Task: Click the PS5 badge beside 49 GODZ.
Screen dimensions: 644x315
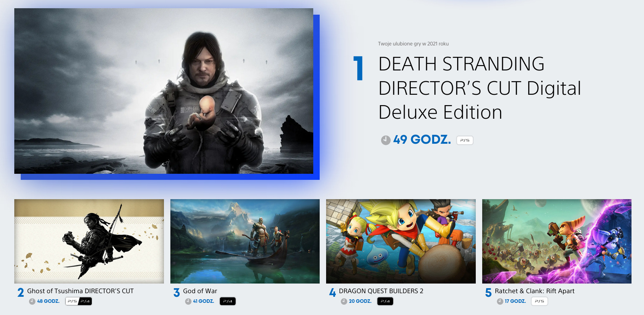Action: point(465,141)
